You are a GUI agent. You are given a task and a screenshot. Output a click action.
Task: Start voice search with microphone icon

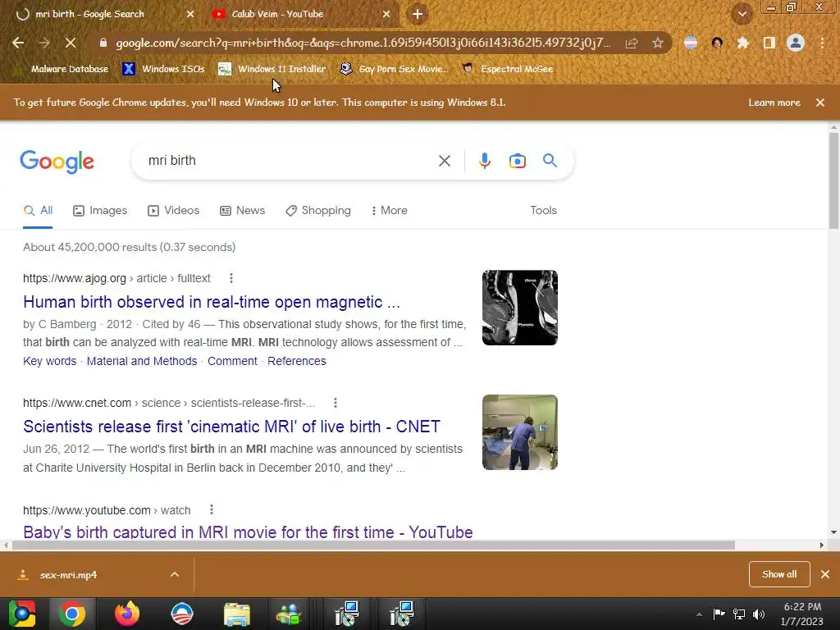484,161
